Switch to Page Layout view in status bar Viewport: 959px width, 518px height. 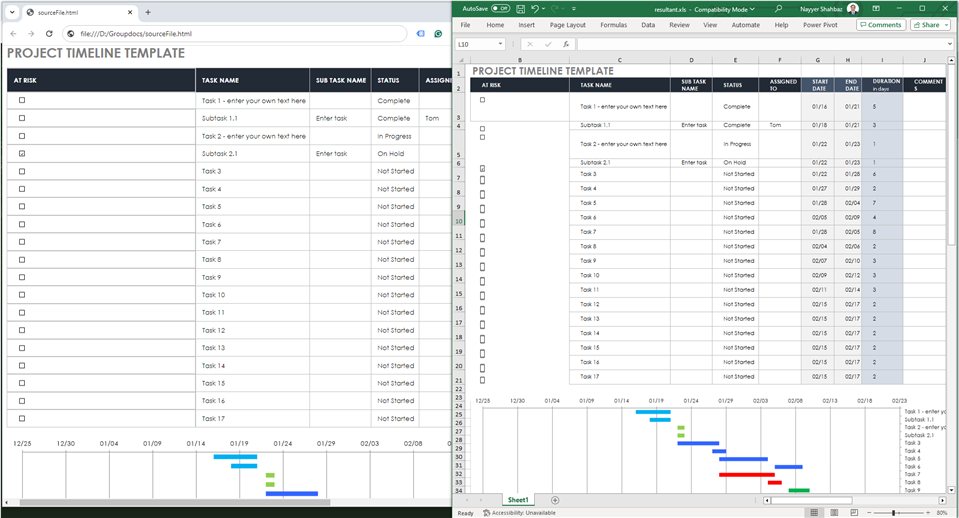pos(834,512)
